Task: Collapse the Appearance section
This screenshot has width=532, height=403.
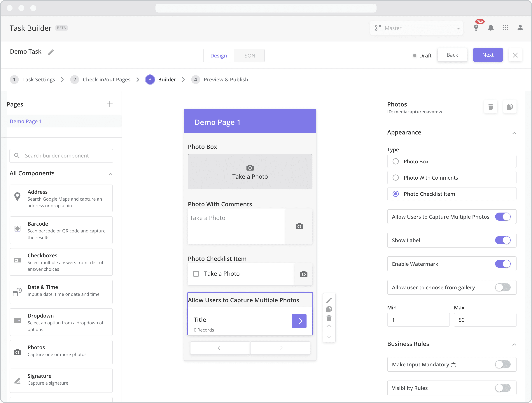Action: (x=514, y=133)
